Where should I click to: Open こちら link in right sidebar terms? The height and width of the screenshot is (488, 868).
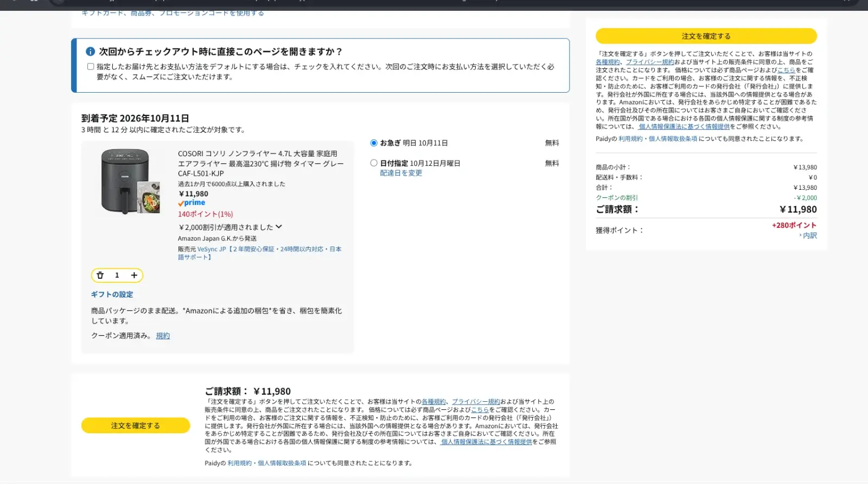[787, 70]
